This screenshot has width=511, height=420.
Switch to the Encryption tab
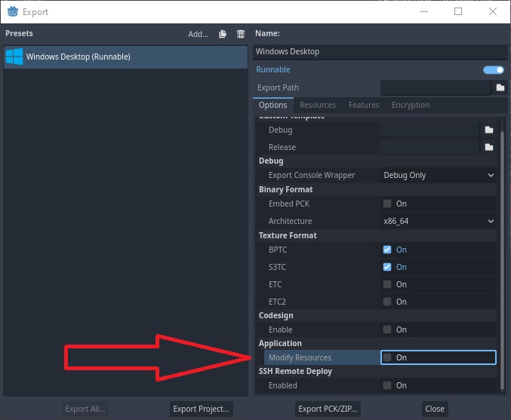coord(411,105)
